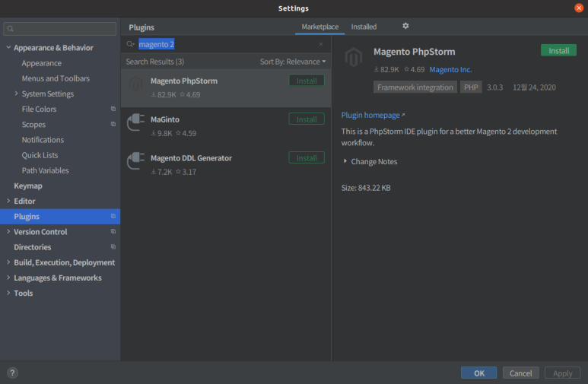This screenshot has width=588, height=384.
Task: Switch to the Installed tab
Action: 364,27
